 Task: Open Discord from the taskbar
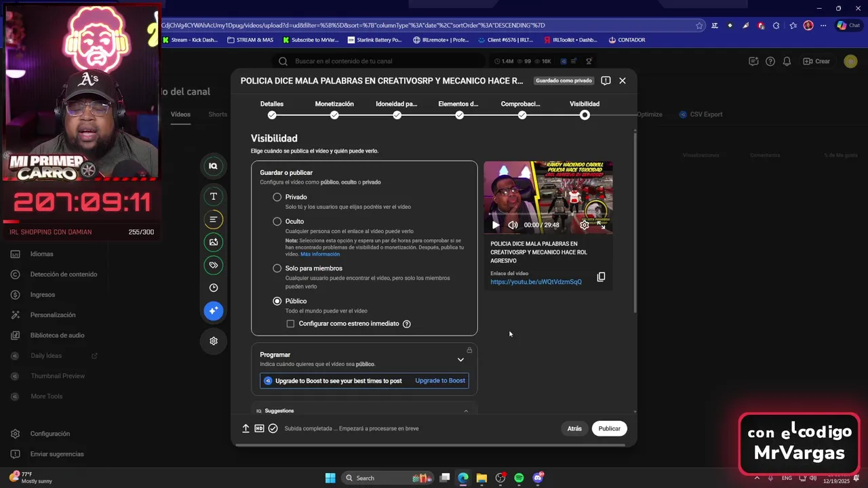click(538, 478)
